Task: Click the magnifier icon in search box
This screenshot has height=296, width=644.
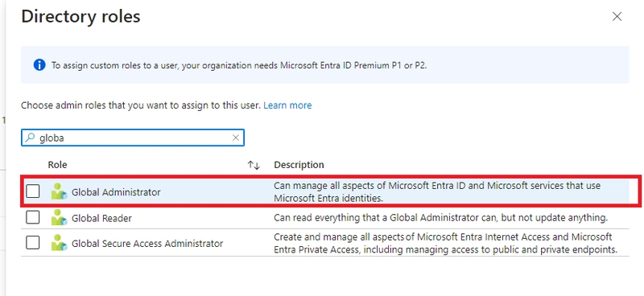Action: click(x=30, y=138)
